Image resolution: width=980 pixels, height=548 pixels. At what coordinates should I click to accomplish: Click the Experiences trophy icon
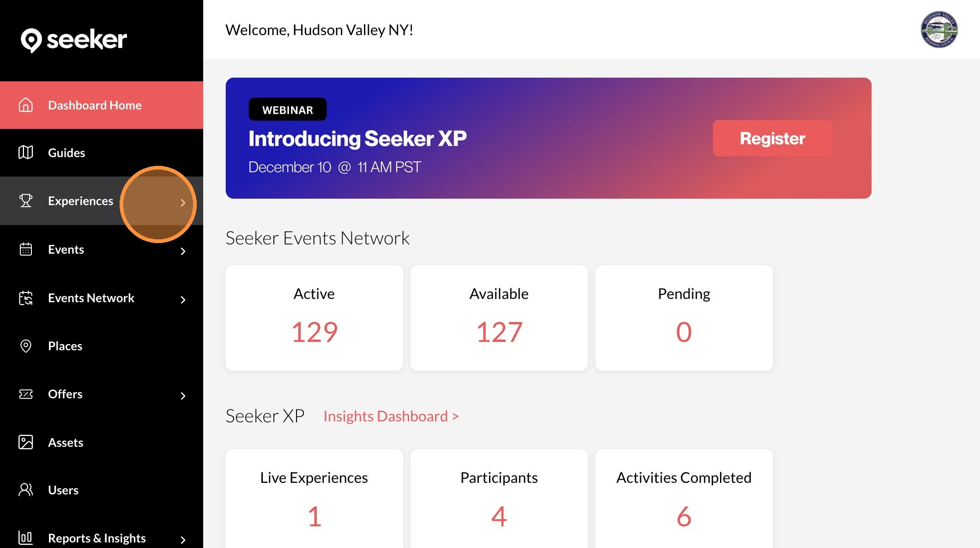point(26,201)
